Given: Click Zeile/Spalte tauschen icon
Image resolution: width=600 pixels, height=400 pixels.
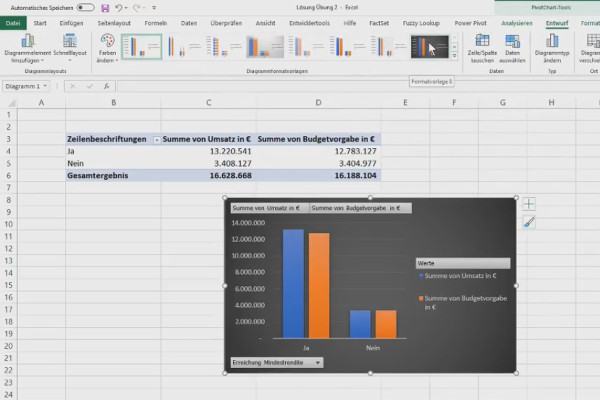Looking at the screenshot, I should click(482, 49).
